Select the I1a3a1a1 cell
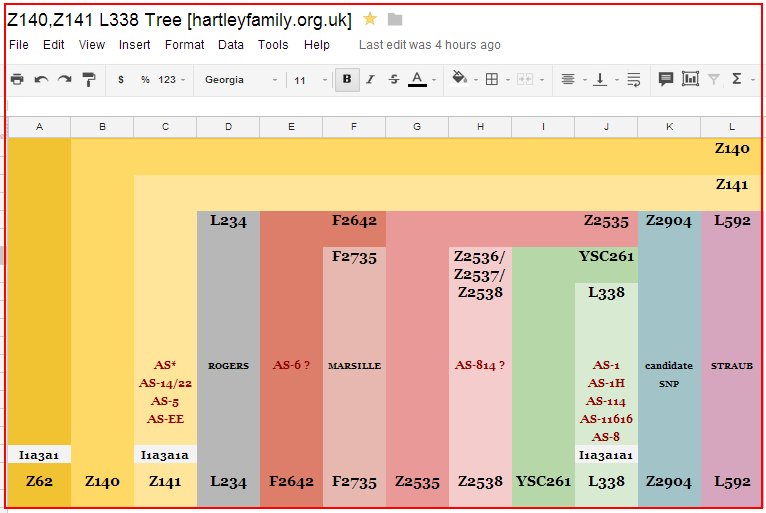Image resolution: width=766 pixels, height=513 pixels. point(606,455)
